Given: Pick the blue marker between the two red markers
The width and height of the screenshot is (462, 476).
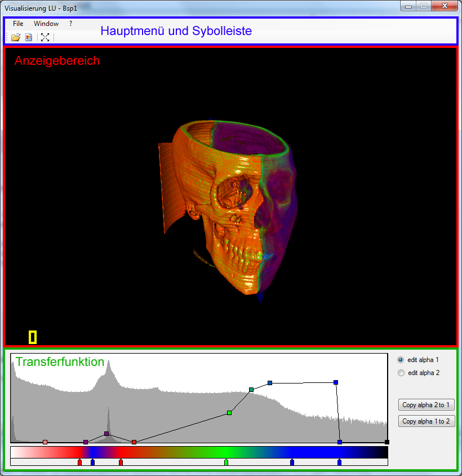Looking at the screenshot, I should click(x=92, y=462).
